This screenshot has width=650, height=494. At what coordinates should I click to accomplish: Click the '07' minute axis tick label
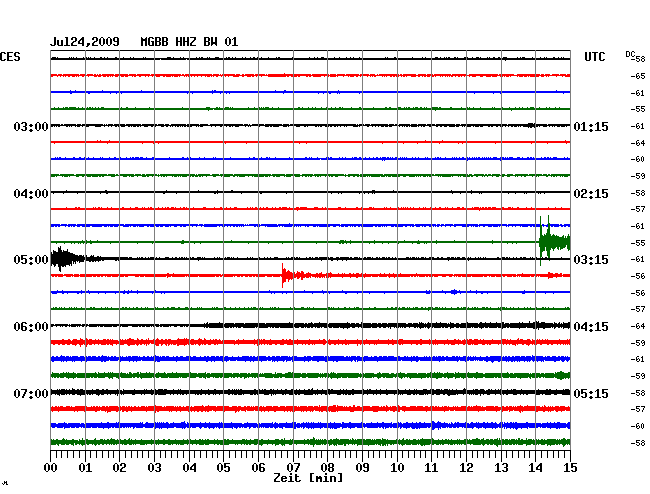click(x=293, y=468)
